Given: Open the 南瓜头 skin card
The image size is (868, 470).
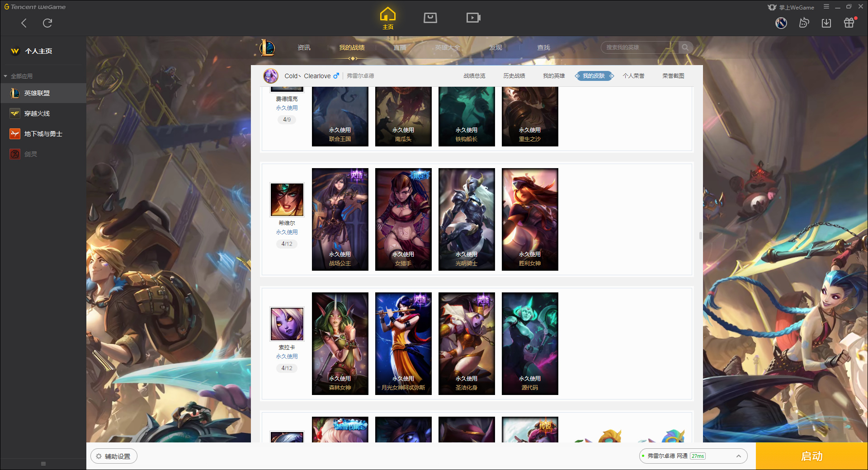Looking at the screenshot, I should [403, 117].
